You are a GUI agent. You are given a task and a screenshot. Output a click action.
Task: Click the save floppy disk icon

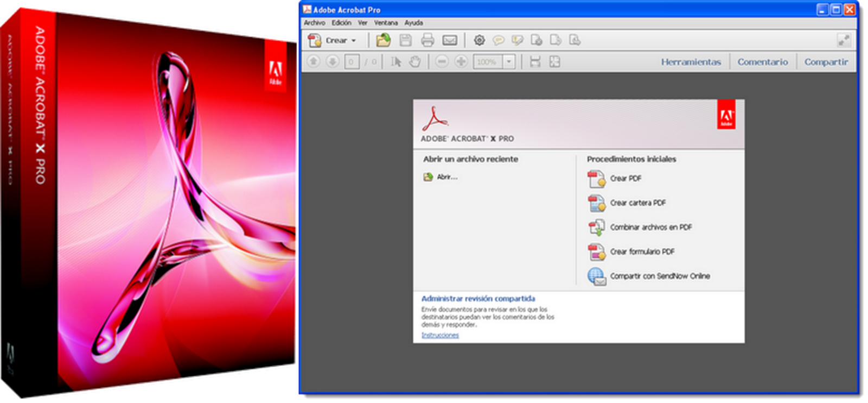click(x=405, y=40)
